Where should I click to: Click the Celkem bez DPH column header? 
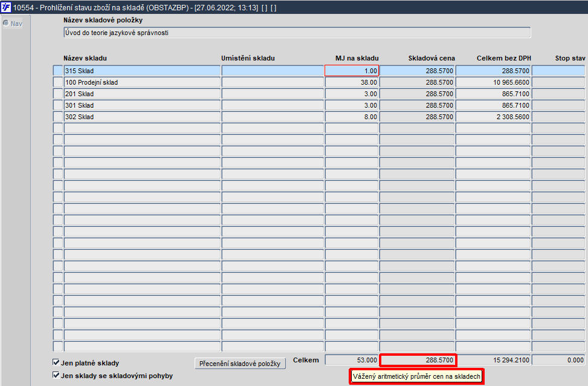click(x=503, y=58)
